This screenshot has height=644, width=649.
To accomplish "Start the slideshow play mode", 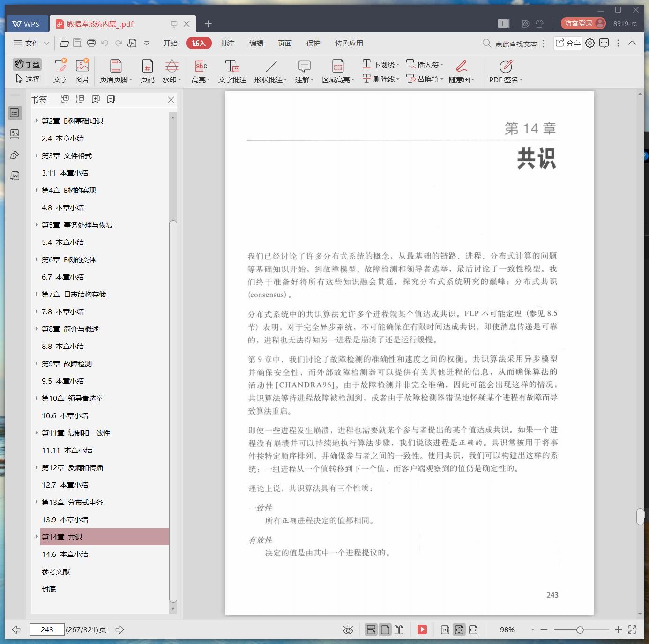I will pos(422,629).
